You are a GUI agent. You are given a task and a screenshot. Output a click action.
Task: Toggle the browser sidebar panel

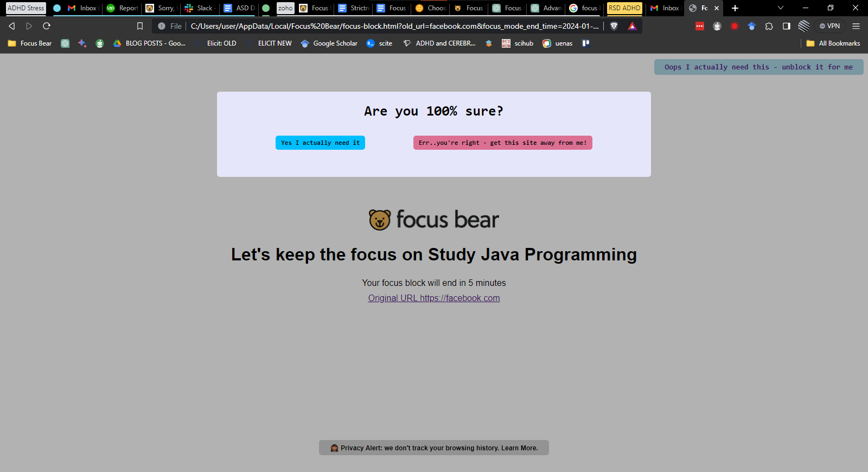787,26
